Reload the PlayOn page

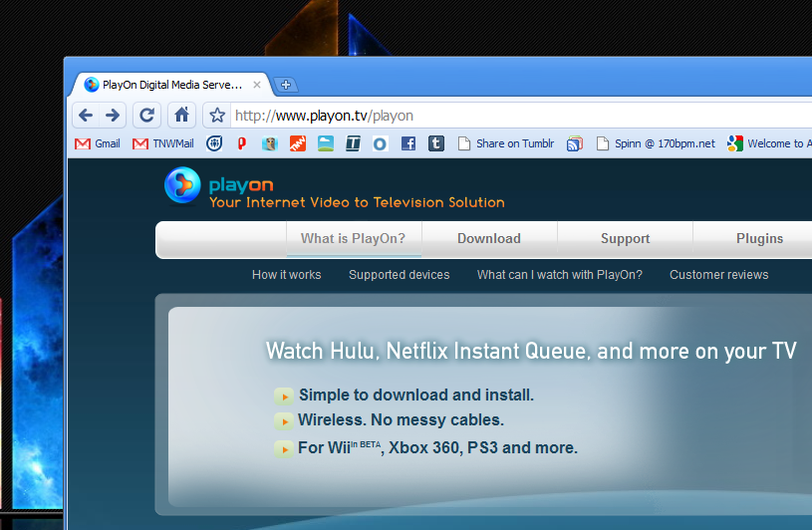point(147,115)
